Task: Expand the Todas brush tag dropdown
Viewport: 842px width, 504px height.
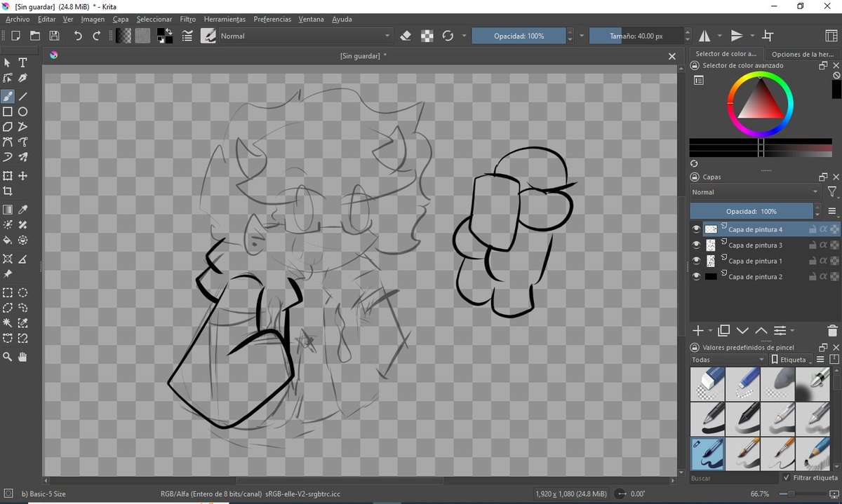Action: point(727,360)
